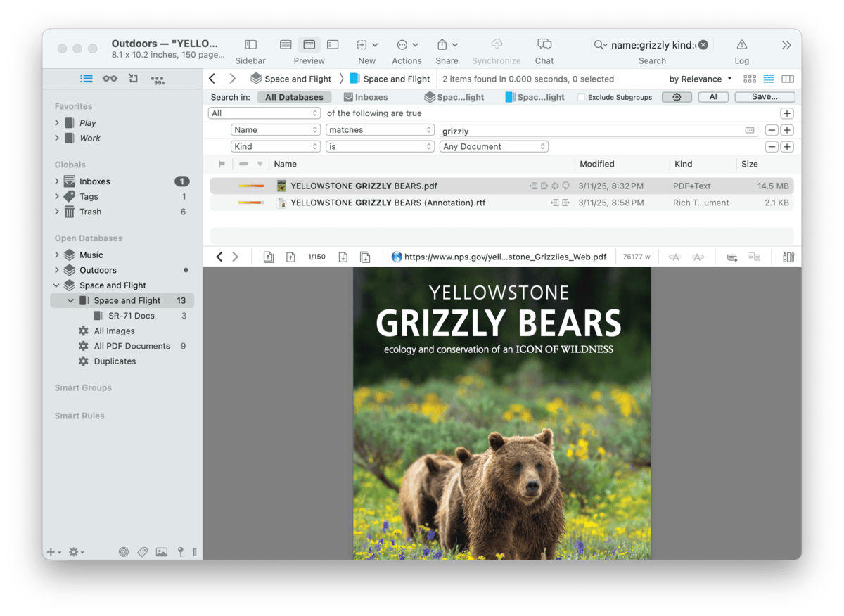
Task: Go to next page in PDF
Action: 343,257
